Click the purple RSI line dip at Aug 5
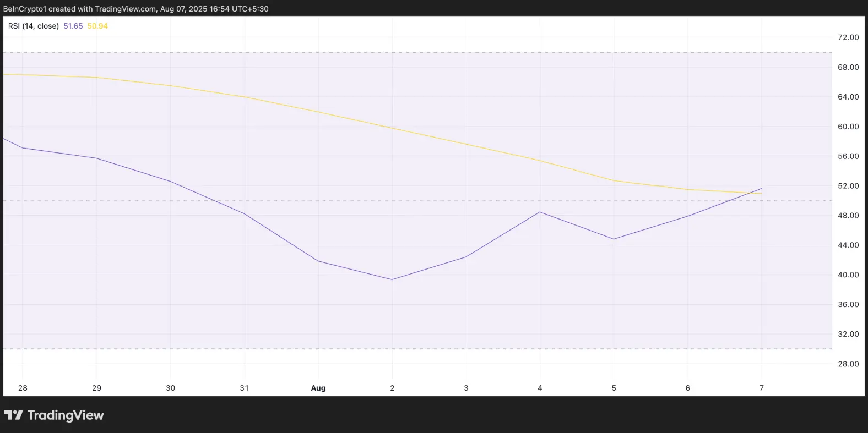 click(614, 239)
